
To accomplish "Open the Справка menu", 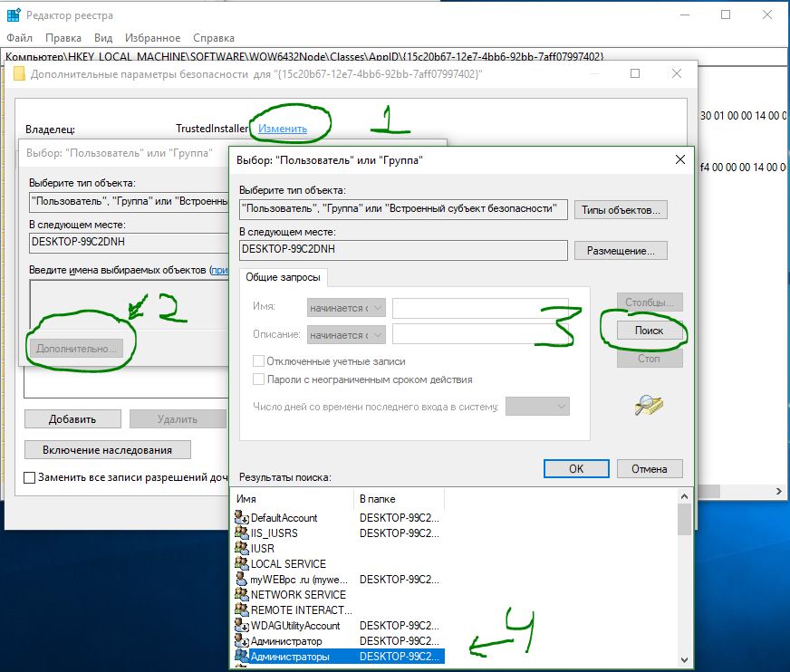I will point(213,38).
